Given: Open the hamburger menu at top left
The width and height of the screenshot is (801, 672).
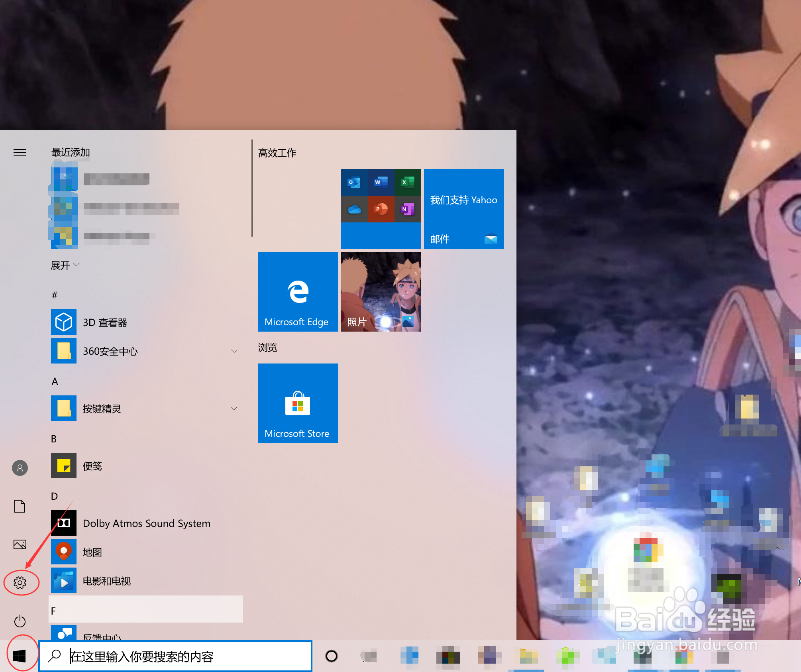Looking at the screenshot, I should point(20,153).
